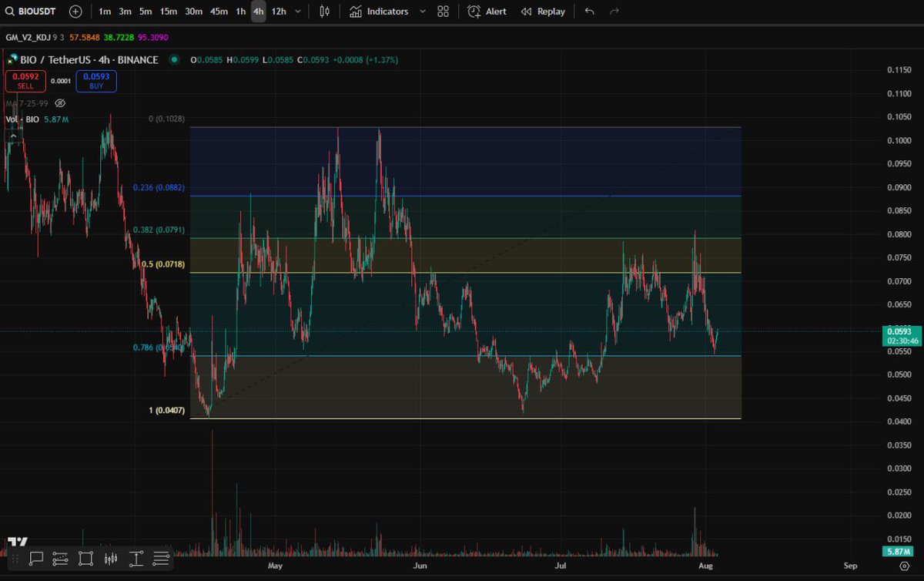This screenshot has width=924, height=581.
Task: Click the Jul label on time axis
Action: 562,566
